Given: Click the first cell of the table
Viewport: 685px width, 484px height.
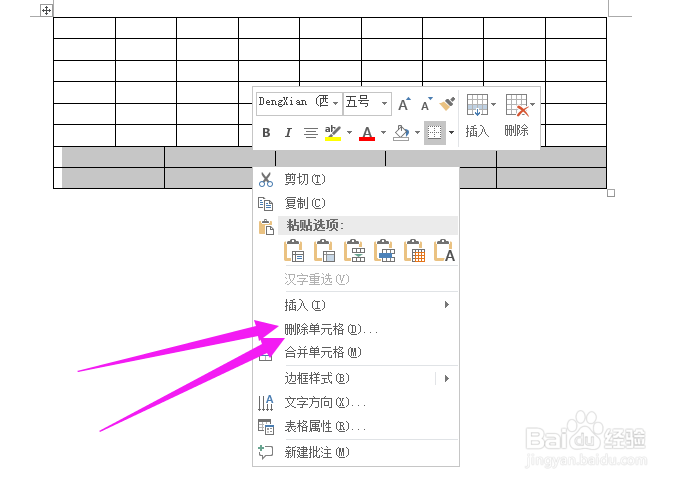Looking at the screenshot, I should (84, 28).
